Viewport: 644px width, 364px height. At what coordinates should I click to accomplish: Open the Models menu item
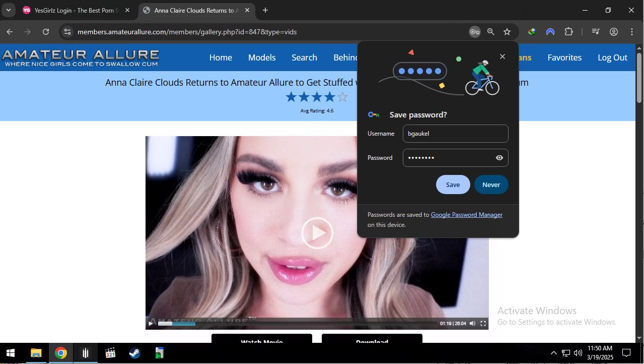tap(261, 57)
